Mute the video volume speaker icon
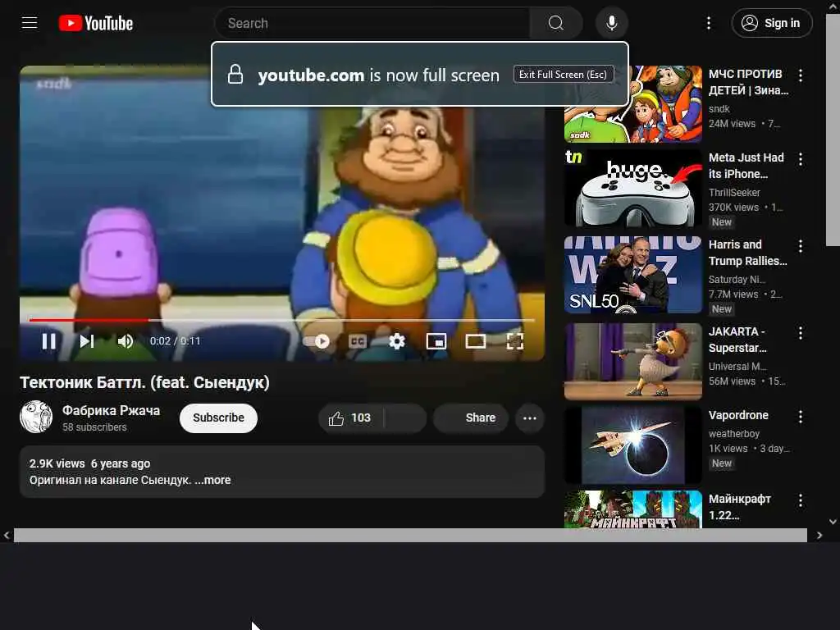This screenshot has width=840, height=630. click(126, 341)
